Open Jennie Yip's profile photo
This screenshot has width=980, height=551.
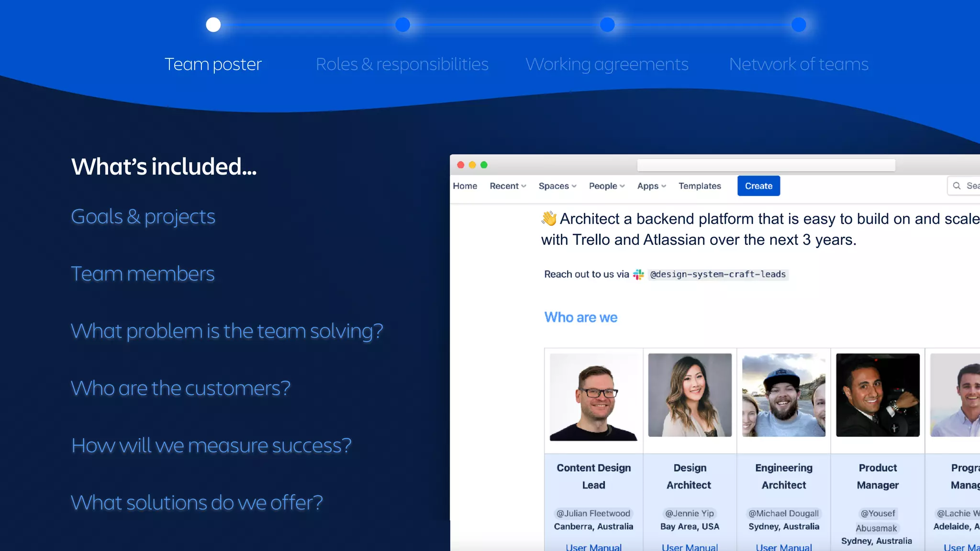[690, 395]
